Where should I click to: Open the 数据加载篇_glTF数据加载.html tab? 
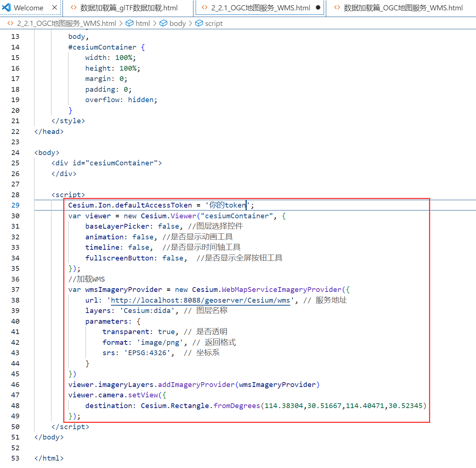coord(128,8)
